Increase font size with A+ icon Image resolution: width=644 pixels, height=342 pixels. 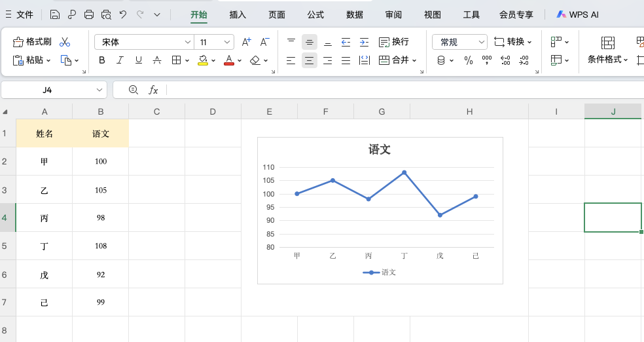pos(247,42)
